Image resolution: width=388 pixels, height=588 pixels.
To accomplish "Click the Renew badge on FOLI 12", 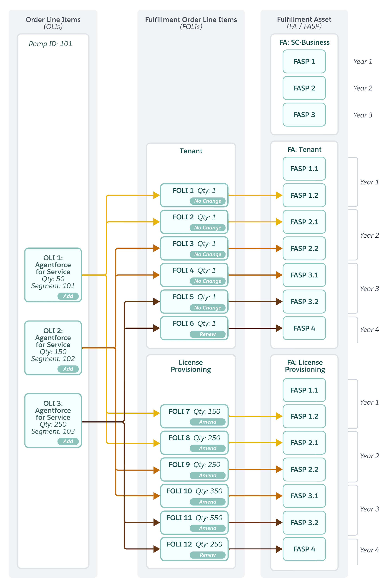I will (x=208, y=555).
